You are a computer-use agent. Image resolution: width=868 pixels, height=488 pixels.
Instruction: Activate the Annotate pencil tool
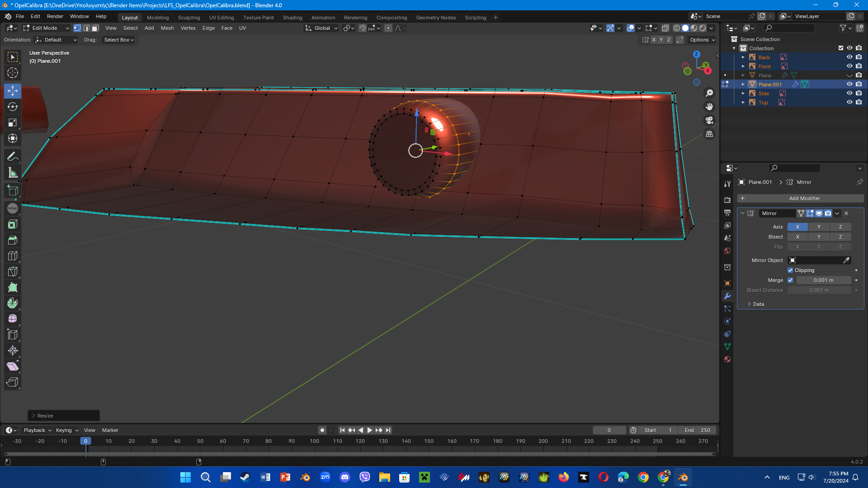[13, 156]
